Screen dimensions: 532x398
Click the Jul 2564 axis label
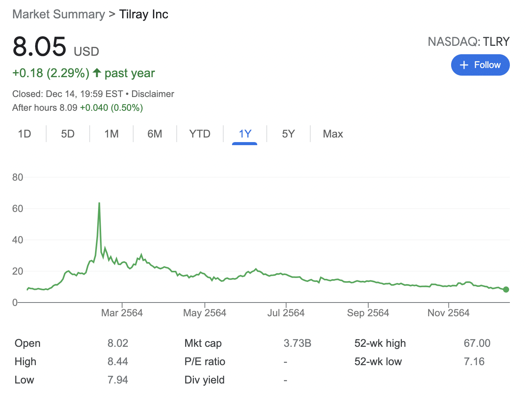(x=286, y=313)
